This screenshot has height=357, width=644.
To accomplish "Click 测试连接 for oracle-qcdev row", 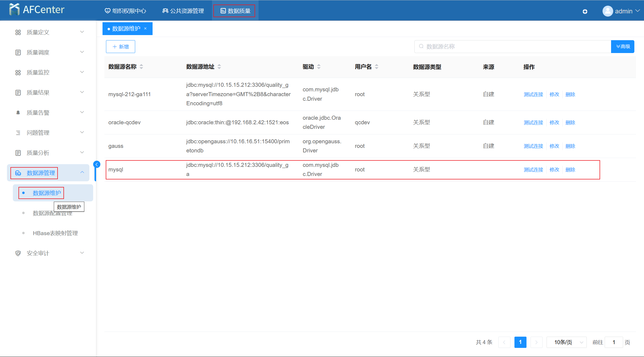I will (x=533, y=123).
